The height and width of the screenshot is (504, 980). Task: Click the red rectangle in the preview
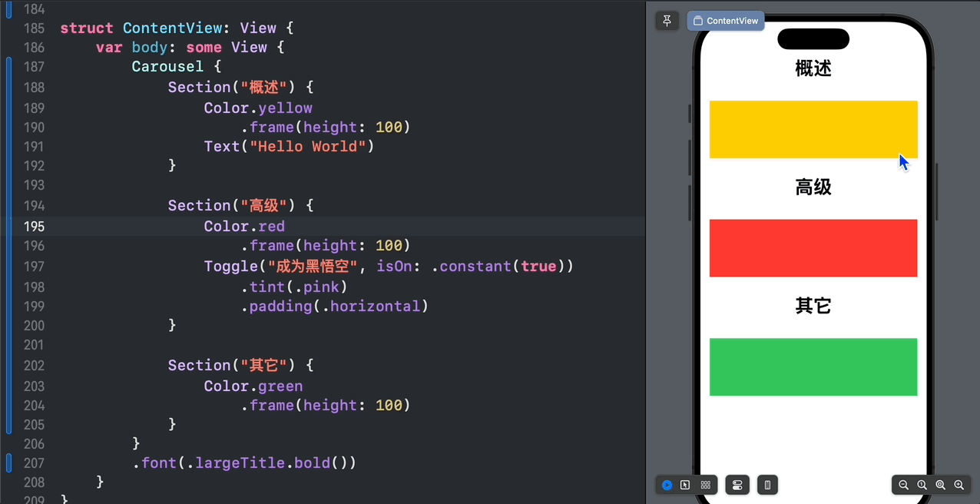[813, 248]
